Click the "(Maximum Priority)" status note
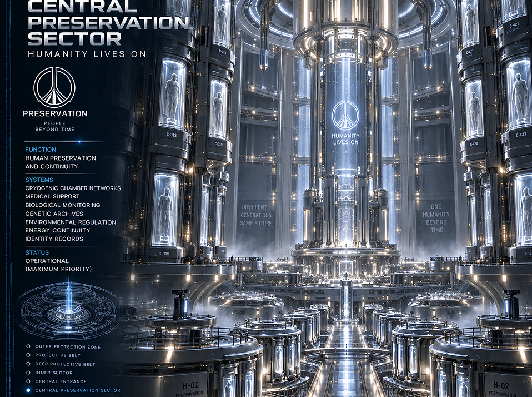Screen dimensions: 532x397 point(59,269)
